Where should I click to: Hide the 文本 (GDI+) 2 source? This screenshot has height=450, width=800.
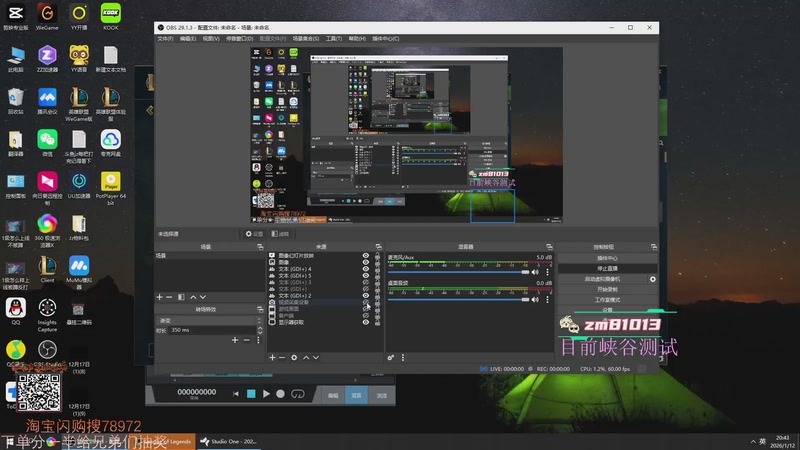pos(366,295)
